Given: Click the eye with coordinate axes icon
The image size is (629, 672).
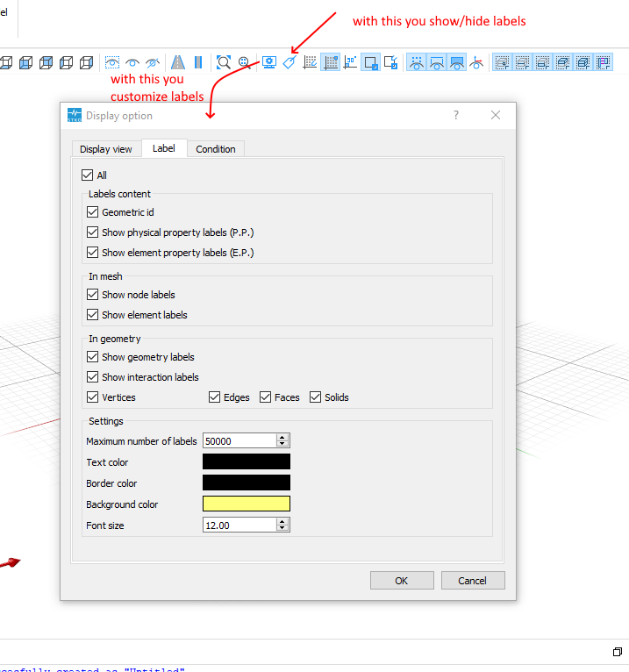Looking at the screenshot, I should [476, 62].
